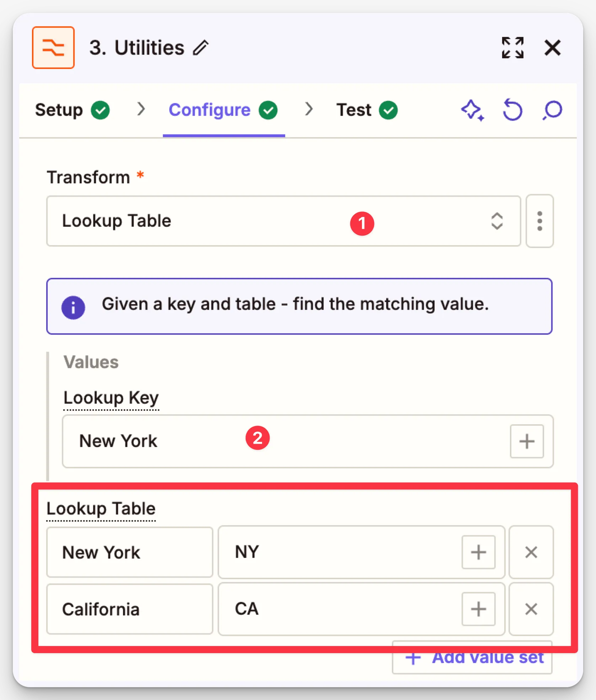596x700 pixels.
Task: Click the AI sparkle icon
Action: [x=472, y=110]
